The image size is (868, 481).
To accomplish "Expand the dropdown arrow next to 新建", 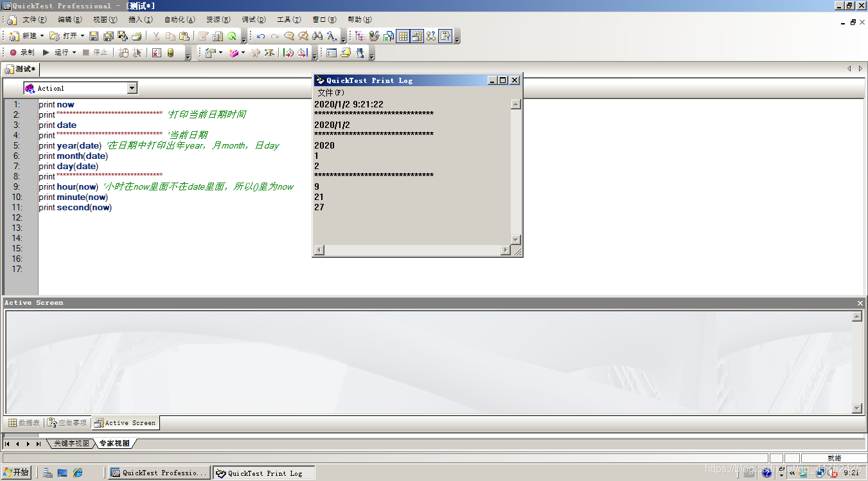I will pyautogui.click(x=42, y=36).
